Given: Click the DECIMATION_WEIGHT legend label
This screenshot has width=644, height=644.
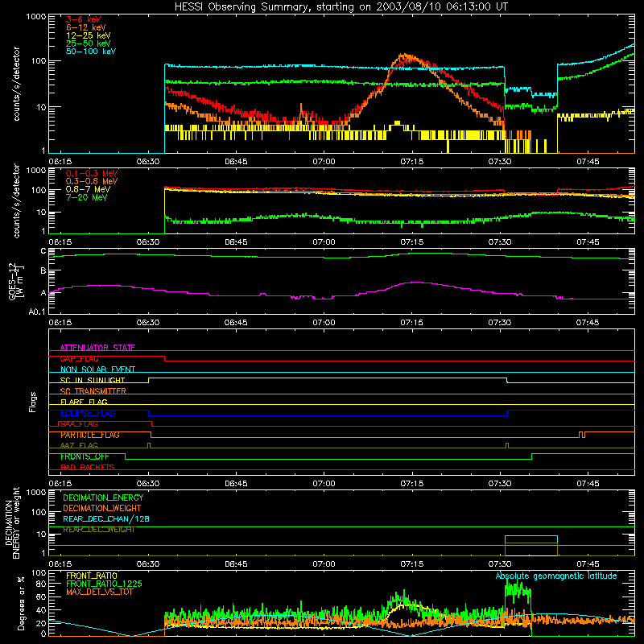Looking at the screenshot, I should 102,508.
